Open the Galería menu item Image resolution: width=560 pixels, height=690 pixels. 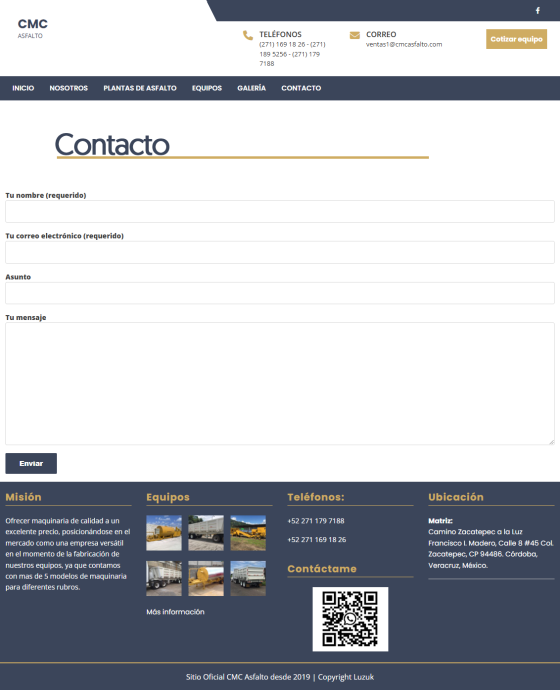tap(252, 88)
